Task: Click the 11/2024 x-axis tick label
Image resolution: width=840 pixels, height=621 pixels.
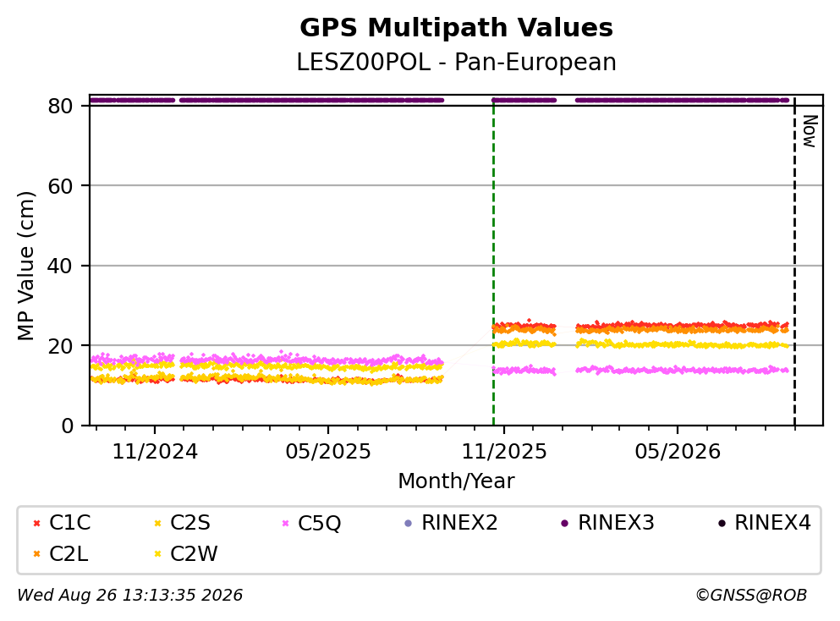Action: coord(155,452)
